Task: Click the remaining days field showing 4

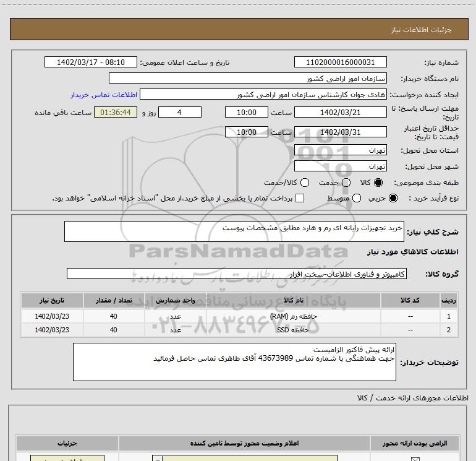Action: pos(180,112)
